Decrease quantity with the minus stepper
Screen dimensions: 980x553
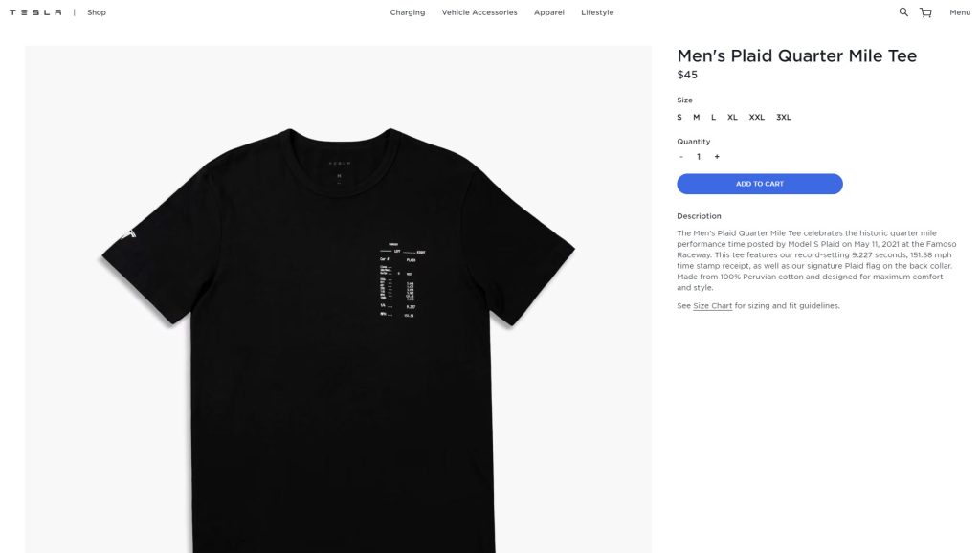[x=680, y=155]
